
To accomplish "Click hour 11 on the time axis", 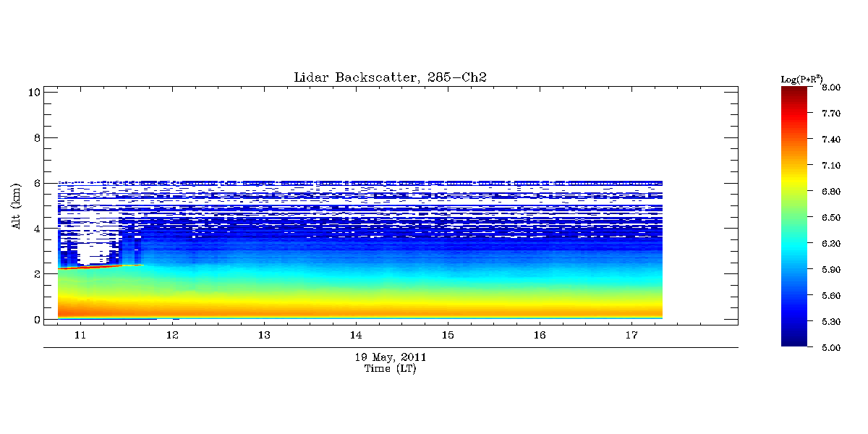I will (x=80, y=336).
